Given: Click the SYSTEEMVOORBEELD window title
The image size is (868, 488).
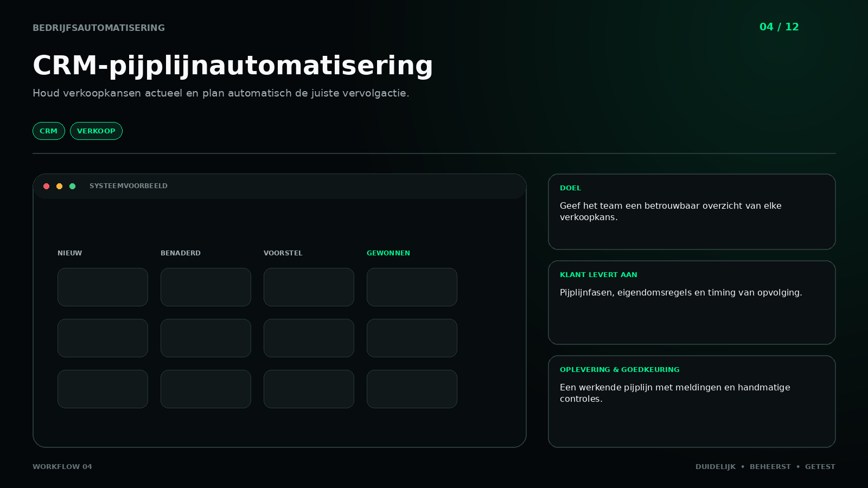Looking at the screenshot, I should coord(129,186).
